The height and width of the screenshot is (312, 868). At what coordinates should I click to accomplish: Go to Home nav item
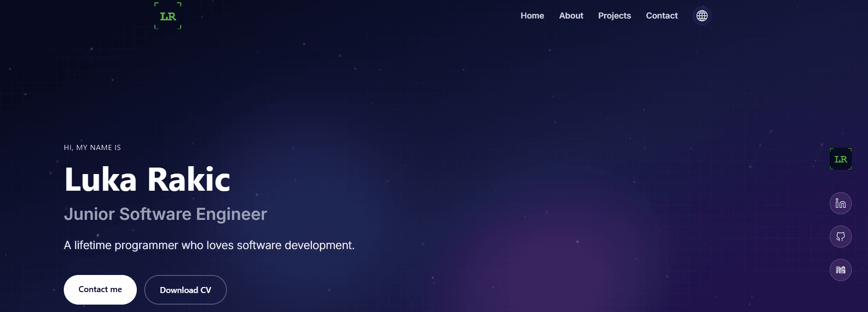(532, 16)
